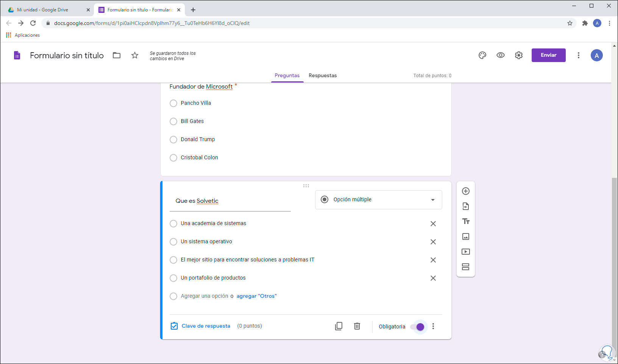Image resolution: width=618 pixels, height=364 pixels.
Task: Click the drag handle dots on question card
Action: click(x=306, y=186)
